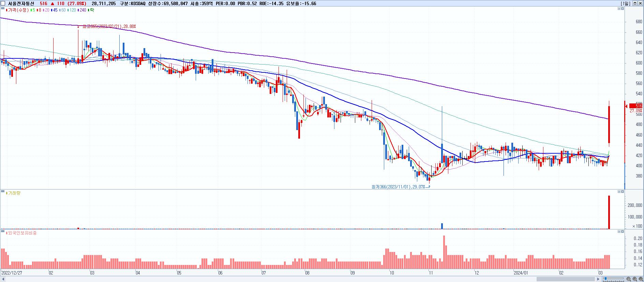Select the 20-day moving average legend
Screen dimensions: 644x282
point(46,10)
